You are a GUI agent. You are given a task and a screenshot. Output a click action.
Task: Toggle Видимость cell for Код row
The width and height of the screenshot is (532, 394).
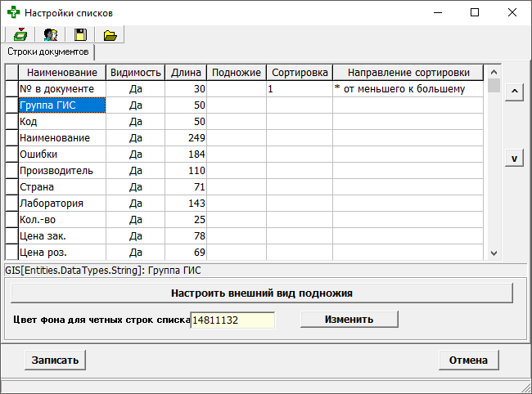136,121
